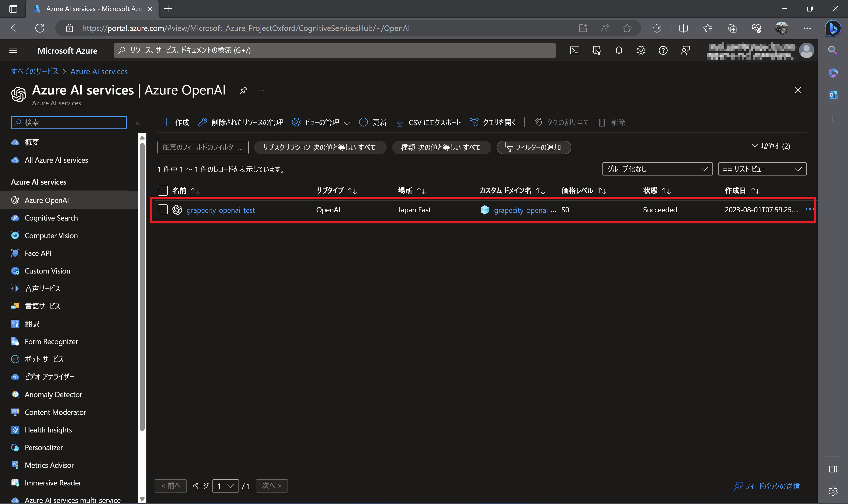This screenshot has height=504, width=848.
Task: Click すべてのサービス breadcrumb
Action: pyautogui.click(x=35, y=72)
